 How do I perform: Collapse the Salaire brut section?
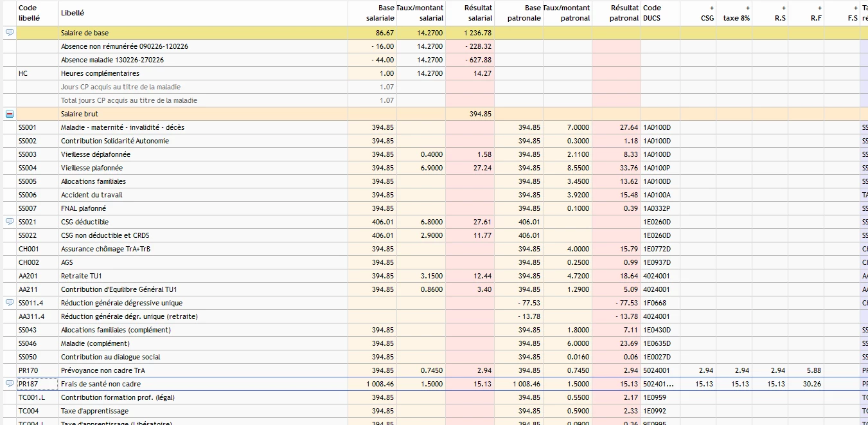[x=10, y=114]
